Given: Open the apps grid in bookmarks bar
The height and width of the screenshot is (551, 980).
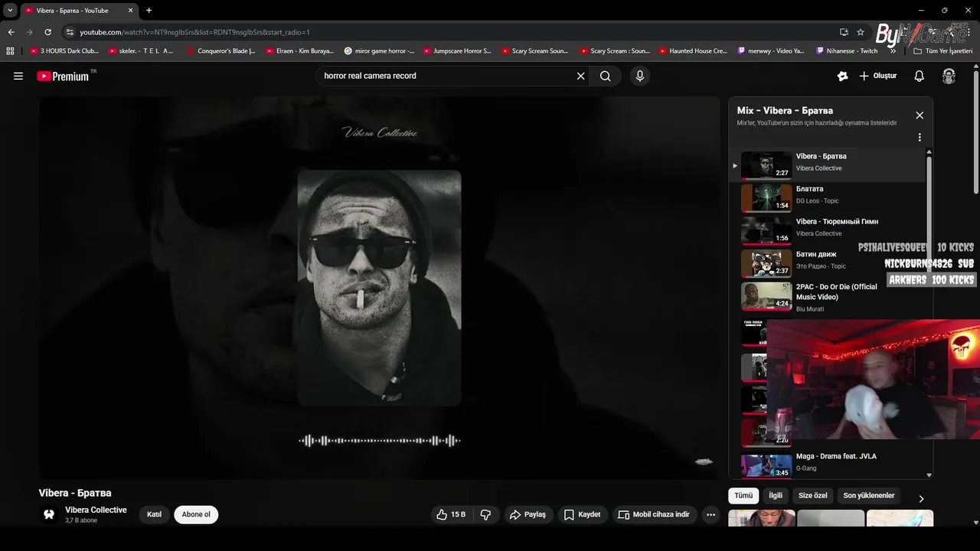Looking at the screenshot, I should pos(10,51).
